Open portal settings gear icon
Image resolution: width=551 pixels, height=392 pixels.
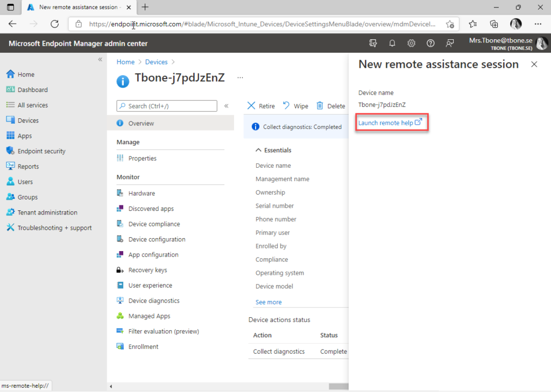(411, 43)
